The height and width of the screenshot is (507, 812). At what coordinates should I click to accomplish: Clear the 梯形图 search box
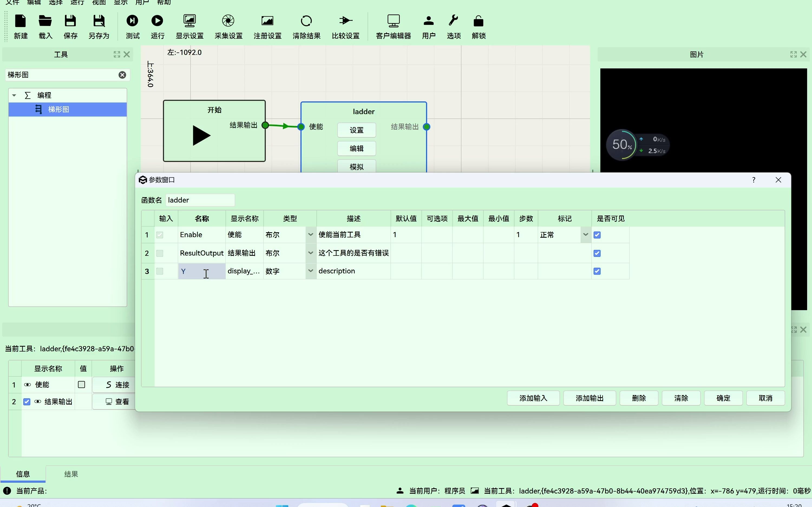tap(122, 75)
